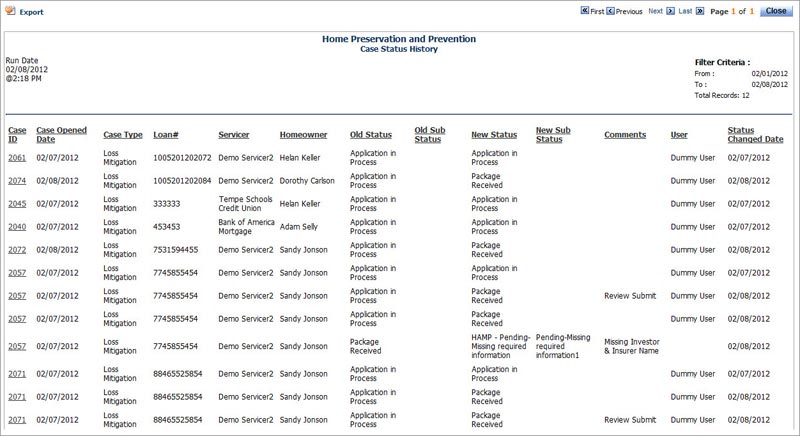
Task: Click homeowner Adam Selly
Action: (298, 226)
